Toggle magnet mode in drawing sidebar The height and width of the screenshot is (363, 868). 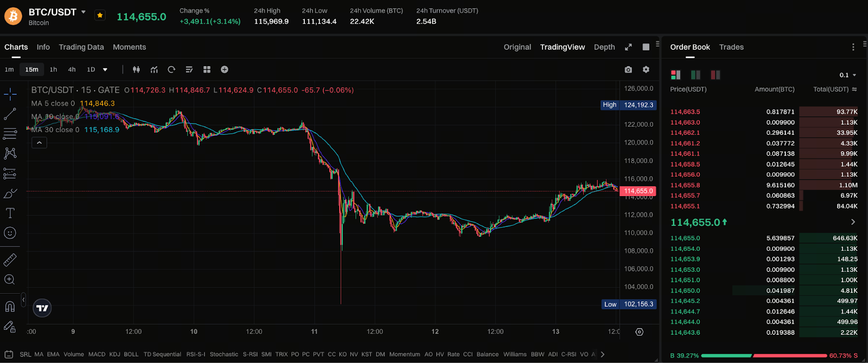click(10, 307)
